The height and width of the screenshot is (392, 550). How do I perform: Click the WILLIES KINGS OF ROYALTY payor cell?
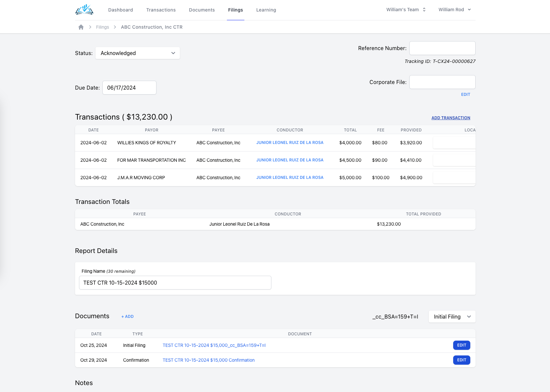[x=147, y=143]
